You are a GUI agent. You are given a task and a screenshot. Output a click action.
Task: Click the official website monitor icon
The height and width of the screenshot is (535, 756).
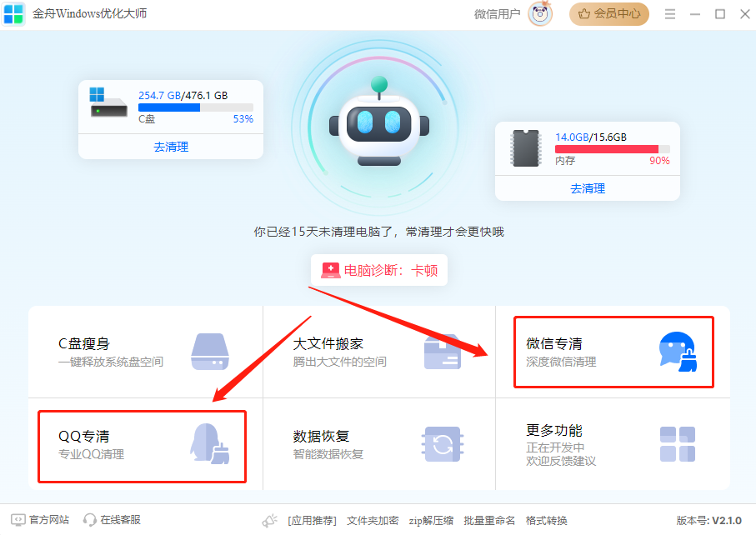pos(18,519)
